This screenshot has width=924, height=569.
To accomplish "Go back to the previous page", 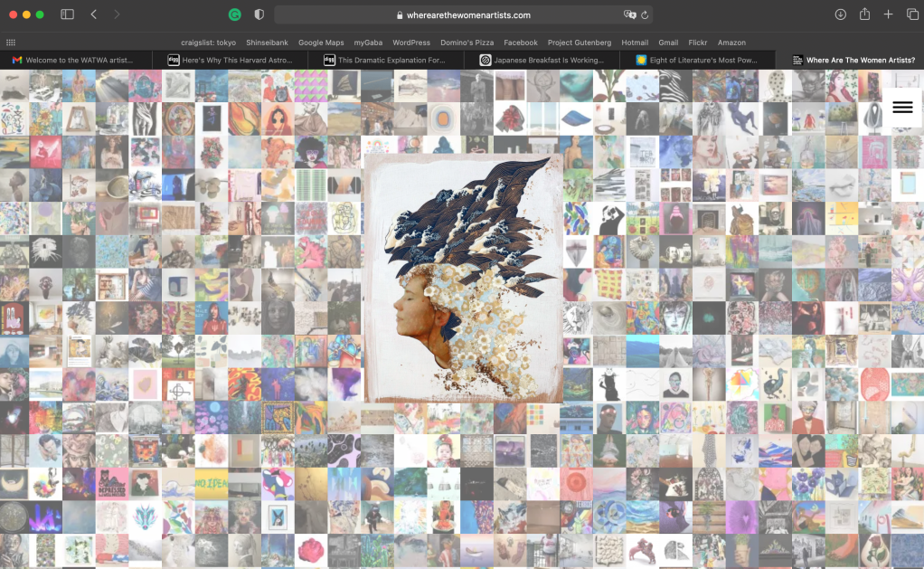I will (x=94, y=14).
